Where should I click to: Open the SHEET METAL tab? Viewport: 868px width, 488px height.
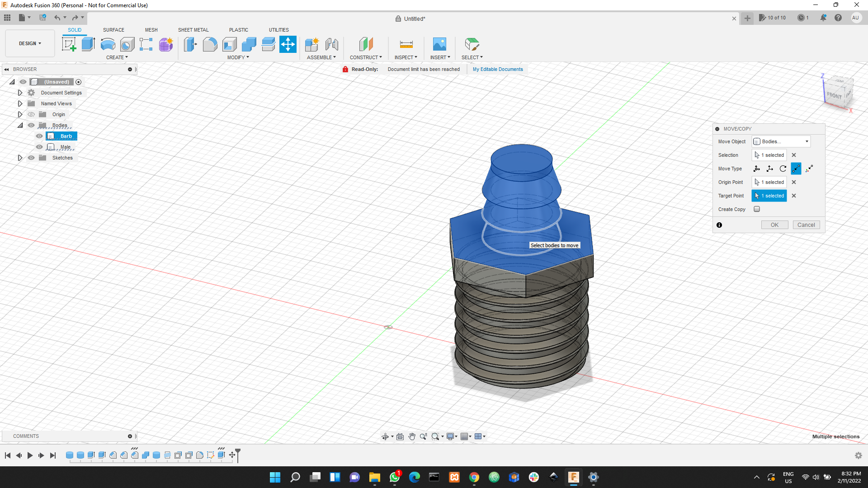(193, 30)
